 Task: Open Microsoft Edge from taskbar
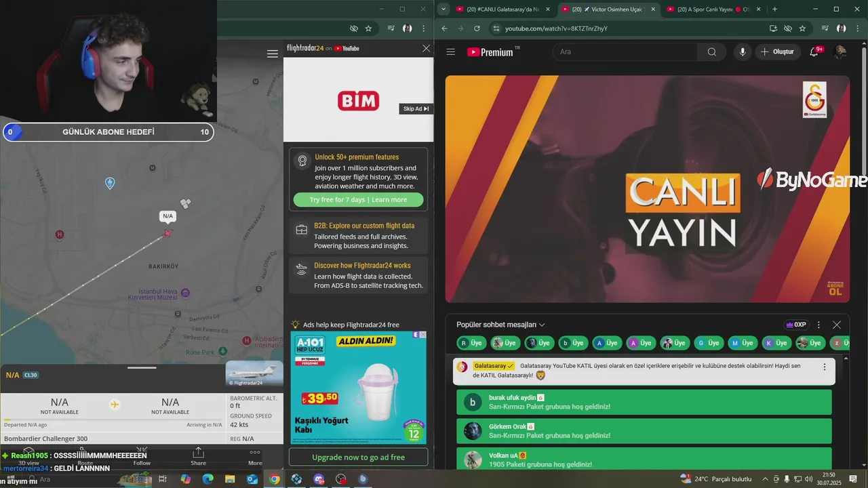pos(208,479)
